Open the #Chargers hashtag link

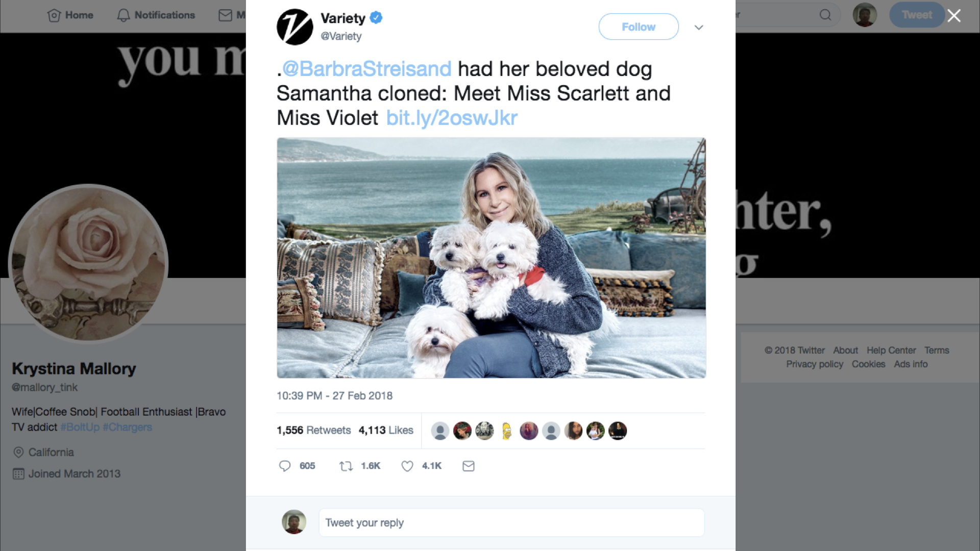click(128, 427)
